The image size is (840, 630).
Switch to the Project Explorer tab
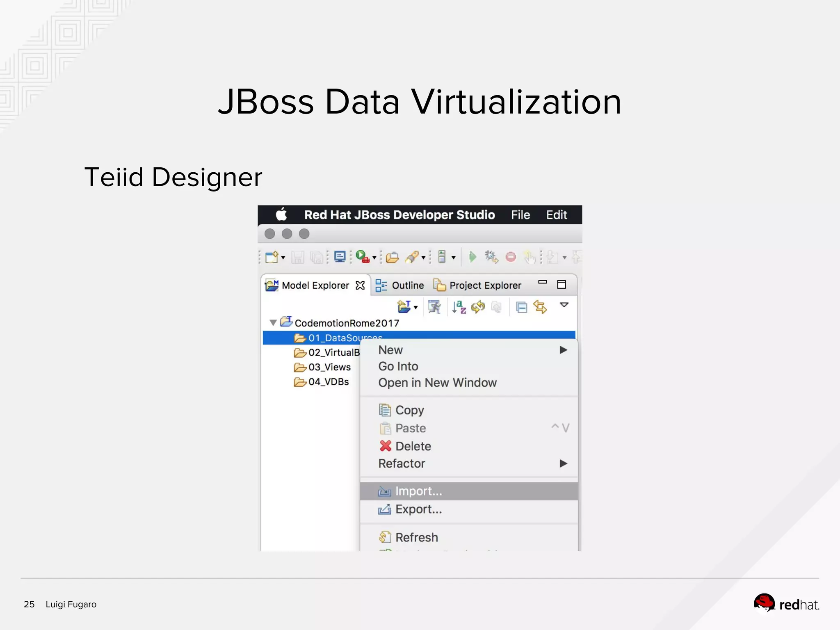point(477,285)
